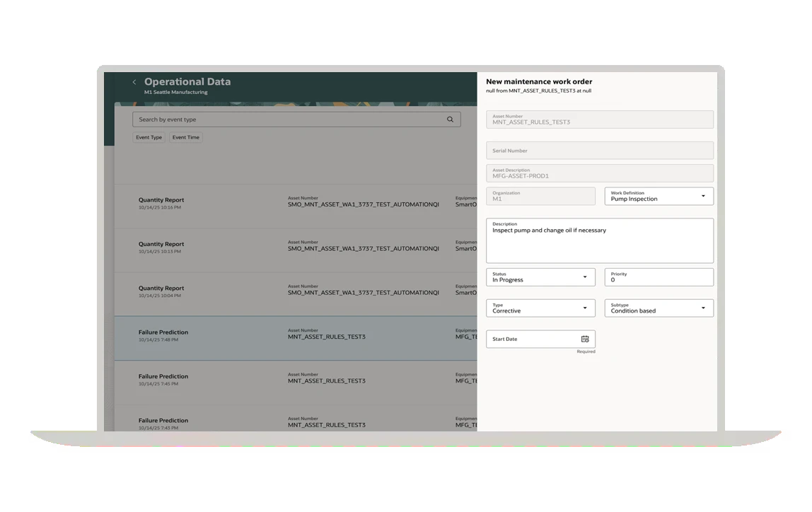
Task: Click the Serial Number field
Action: [599, 151]
